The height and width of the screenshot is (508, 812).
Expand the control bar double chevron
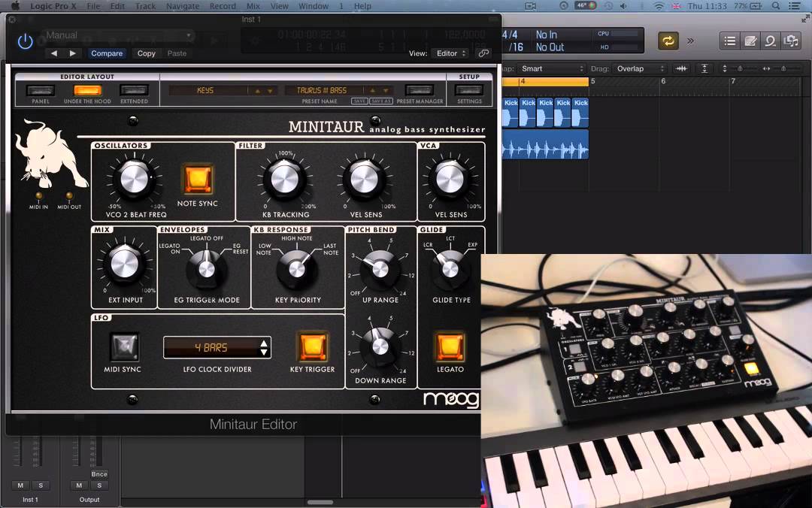[x=690, y=41]
